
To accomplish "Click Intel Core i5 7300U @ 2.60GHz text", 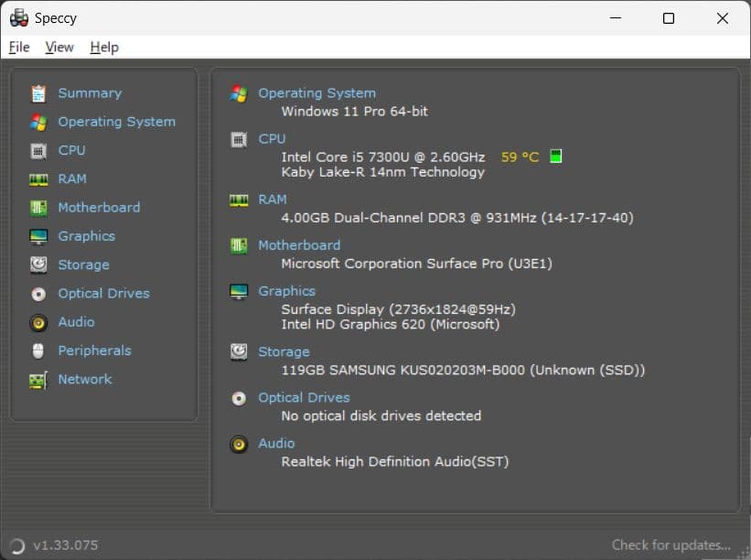I will point(383,157).
